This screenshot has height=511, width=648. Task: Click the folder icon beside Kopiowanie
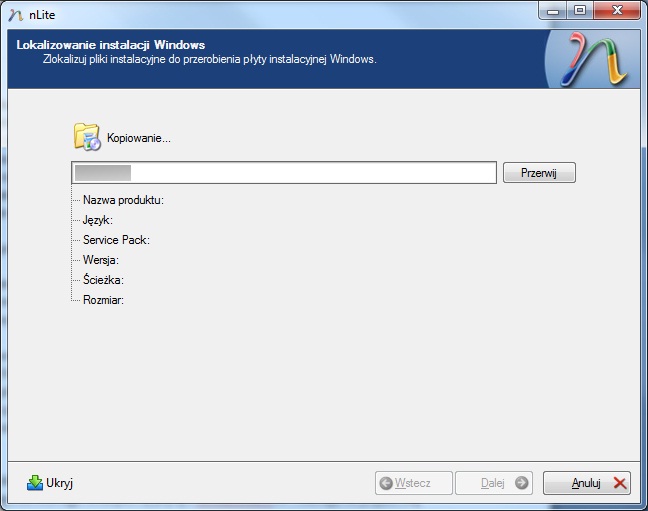click(x=87, y=137)
